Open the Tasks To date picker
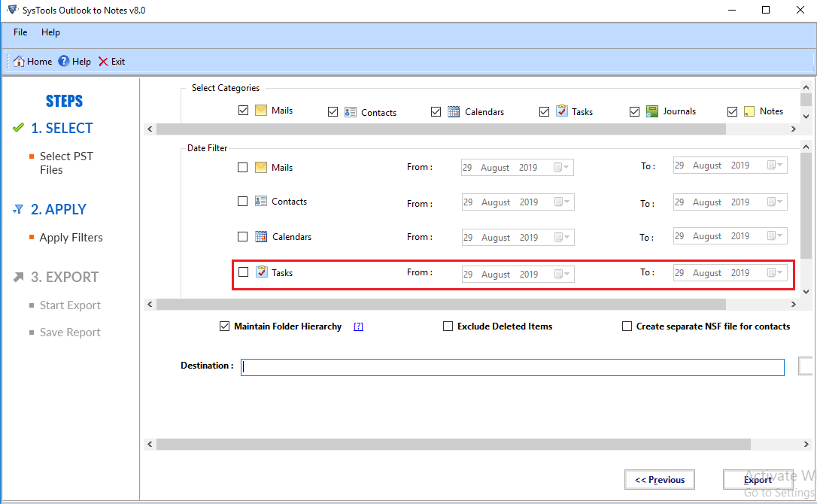 click(776, 272)
